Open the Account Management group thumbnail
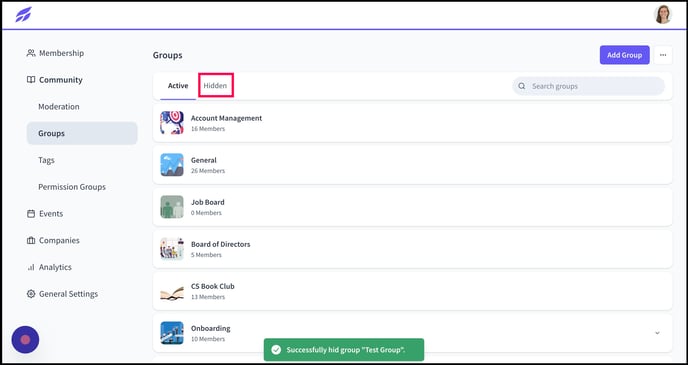The image size is (688, 365). [172, 123]
